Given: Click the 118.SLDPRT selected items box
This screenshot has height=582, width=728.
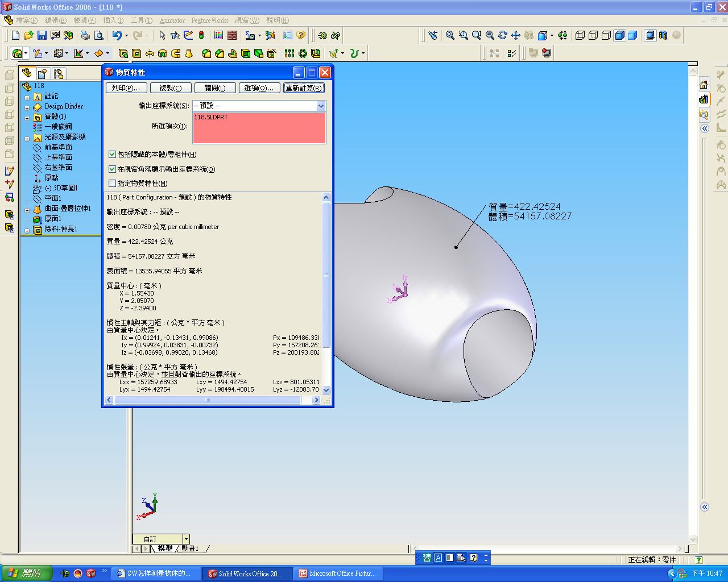Looking at the screenshot, I should click(x=259, y=128).
